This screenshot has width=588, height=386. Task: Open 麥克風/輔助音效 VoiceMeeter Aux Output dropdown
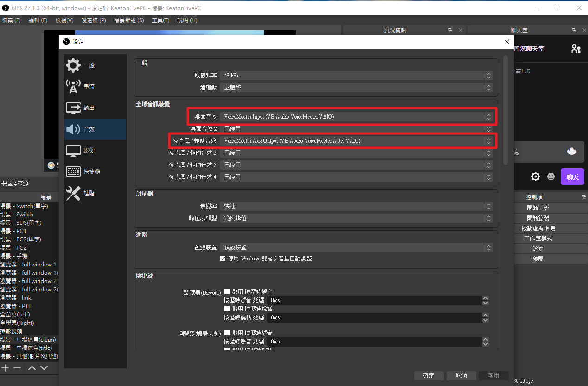356,140
